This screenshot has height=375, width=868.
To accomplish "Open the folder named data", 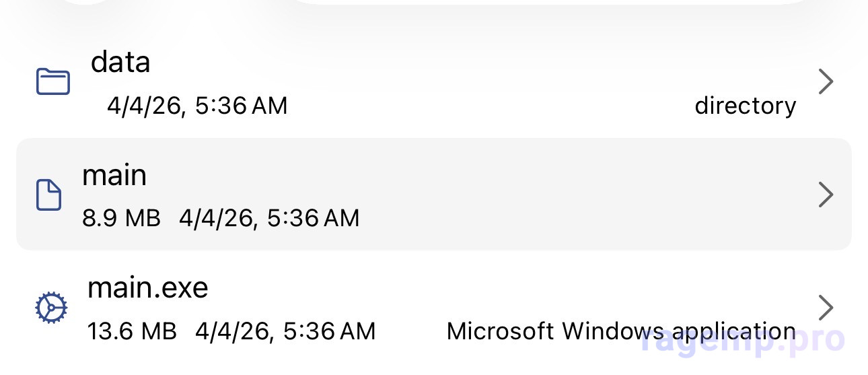I will [120, 63].
